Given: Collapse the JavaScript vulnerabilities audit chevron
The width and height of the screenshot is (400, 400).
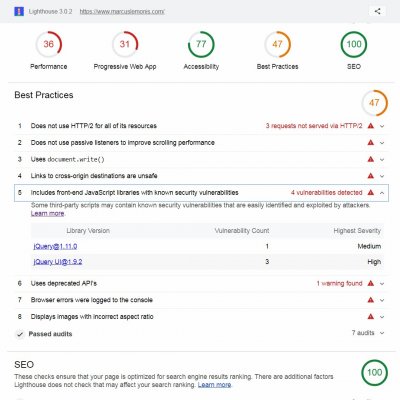Looking at the screenshot, I should tap(382, 193).
